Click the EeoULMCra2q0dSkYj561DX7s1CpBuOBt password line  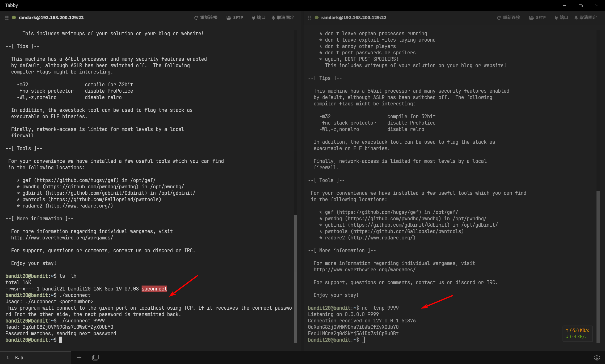click(353, 333)
